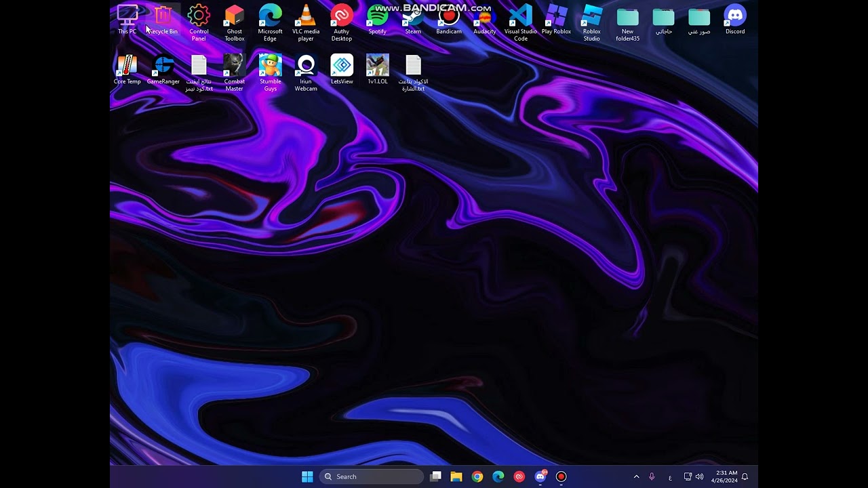Select the Stumble Guys game shortcut
Screen dimensions: 868x488
(270, 73)
